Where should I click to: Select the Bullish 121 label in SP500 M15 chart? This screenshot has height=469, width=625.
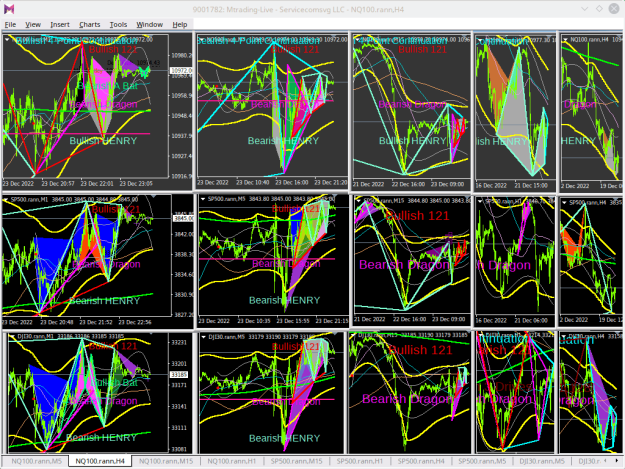417,216
